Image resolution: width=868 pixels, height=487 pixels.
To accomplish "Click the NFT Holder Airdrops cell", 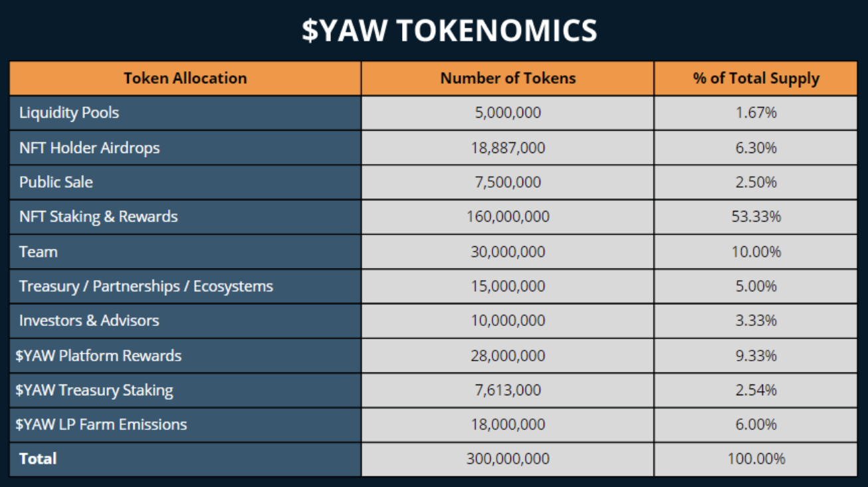I will click(90, 148).
